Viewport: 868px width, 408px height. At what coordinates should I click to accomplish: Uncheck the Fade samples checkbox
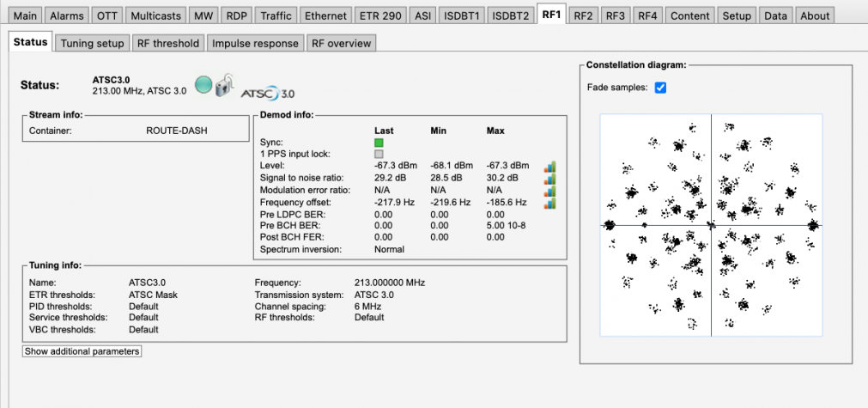(x=660, y=88)
